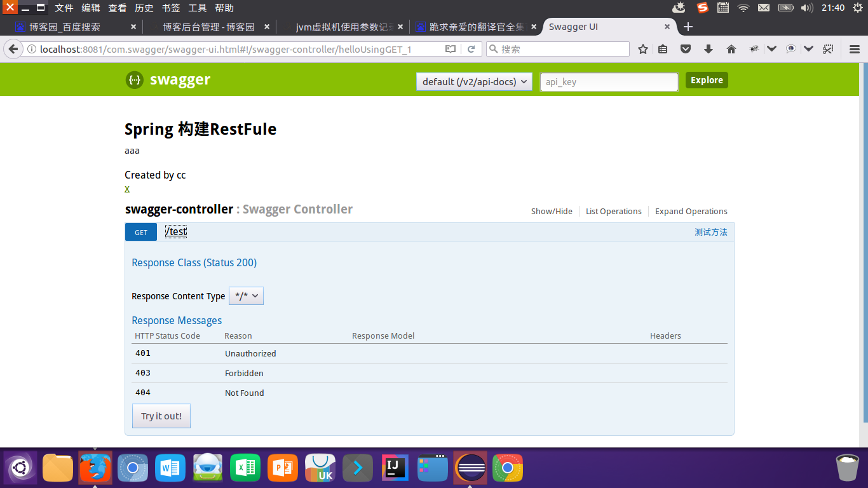868x488 pixels.
Task: Click the Firefox dock icon
Action: point(95,468)
